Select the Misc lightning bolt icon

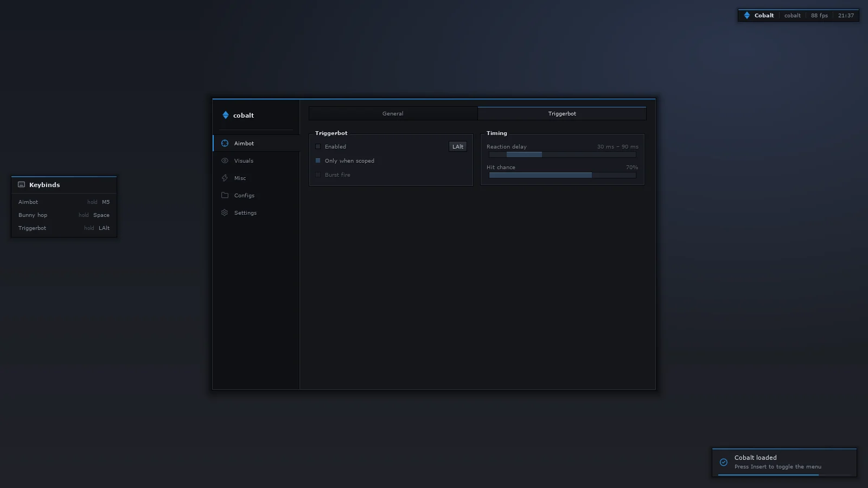click(225, 178)
